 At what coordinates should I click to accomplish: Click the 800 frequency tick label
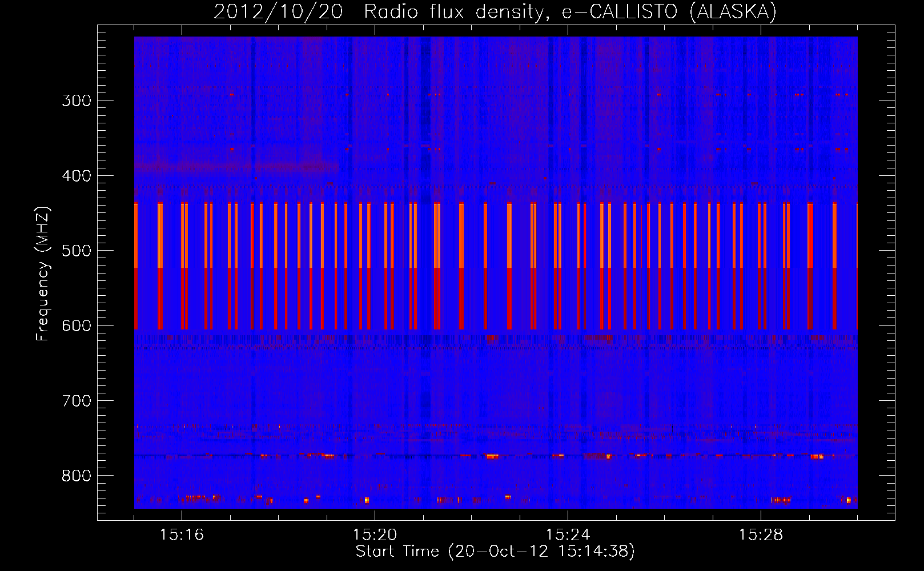[77, 476]
